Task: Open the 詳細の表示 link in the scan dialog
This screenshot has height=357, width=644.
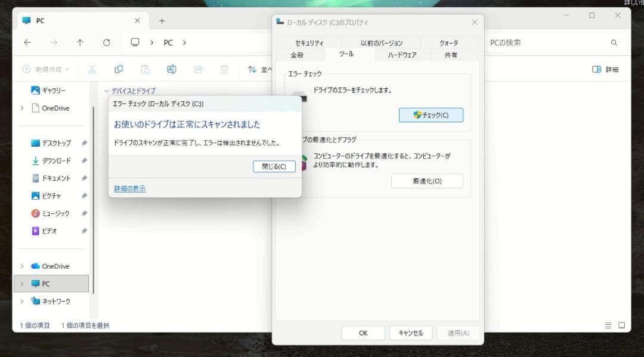Action: coord(129,188)
